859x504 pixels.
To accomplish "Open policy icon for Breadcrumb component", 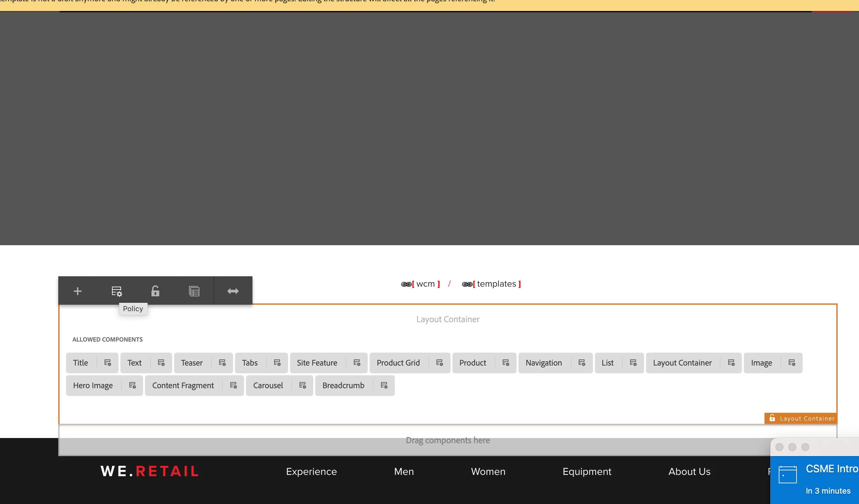I will [x=384, y=385].
